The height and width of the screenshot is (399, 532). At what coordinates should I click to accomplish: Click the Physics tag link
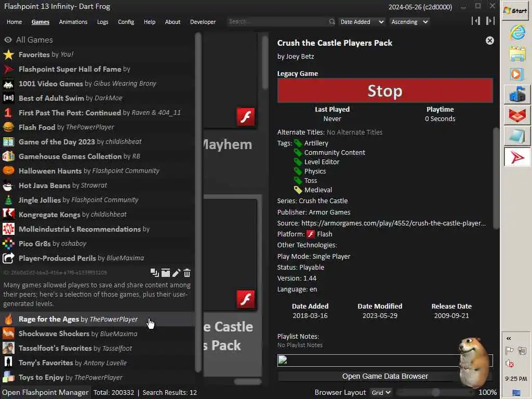click(315, 171)
